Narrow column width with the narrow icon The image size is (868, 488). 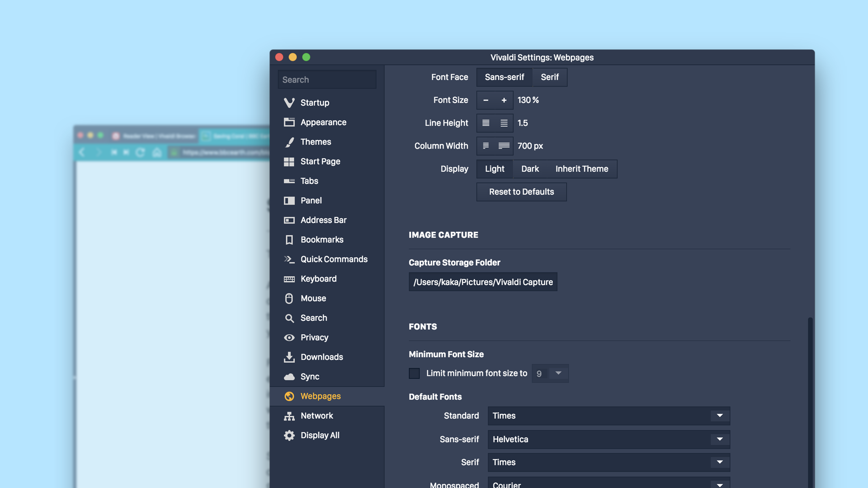click(x=486, y=146)
